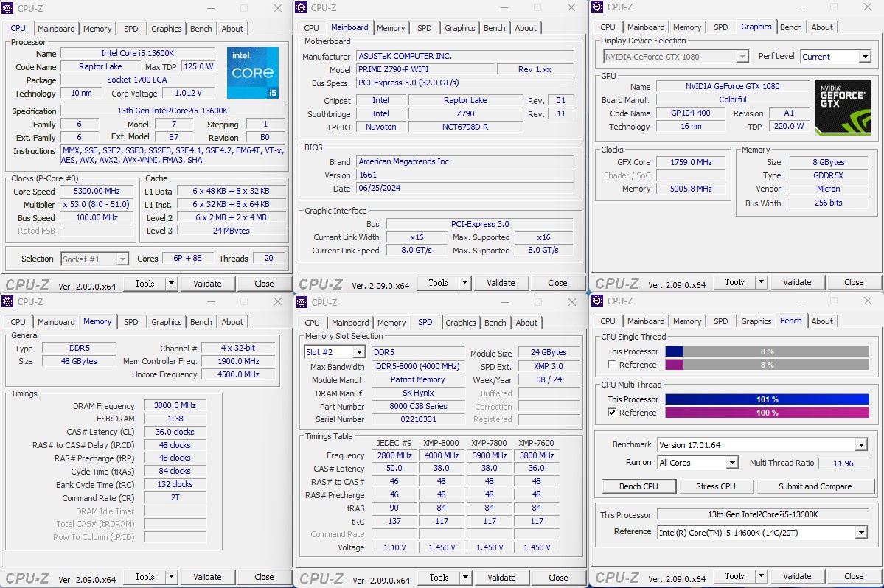Click the Multi Thread Reference 100% bar
Screen dimensions: 884x588
pos(768,413)
